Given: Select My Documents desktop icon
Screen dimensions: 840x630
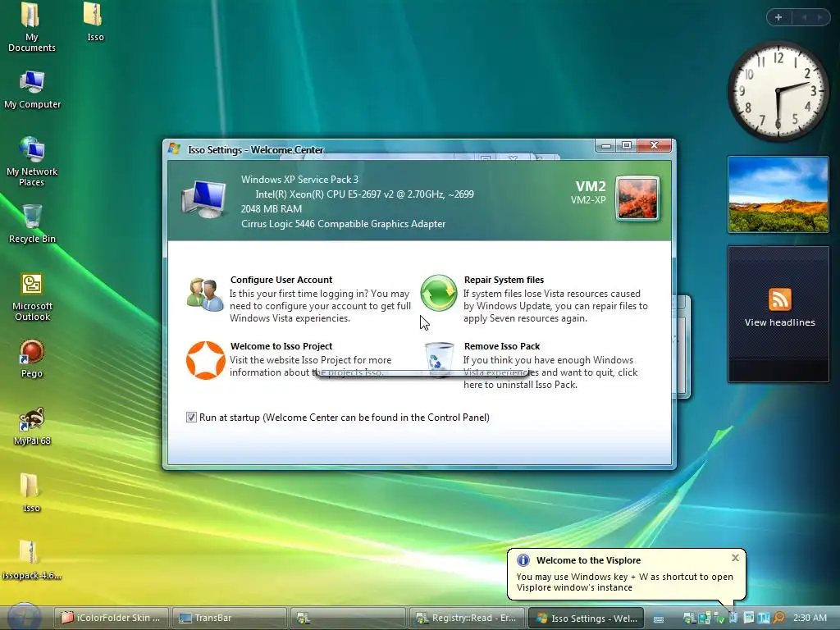Looking at the screenshot, I should [x=32, y=27].
